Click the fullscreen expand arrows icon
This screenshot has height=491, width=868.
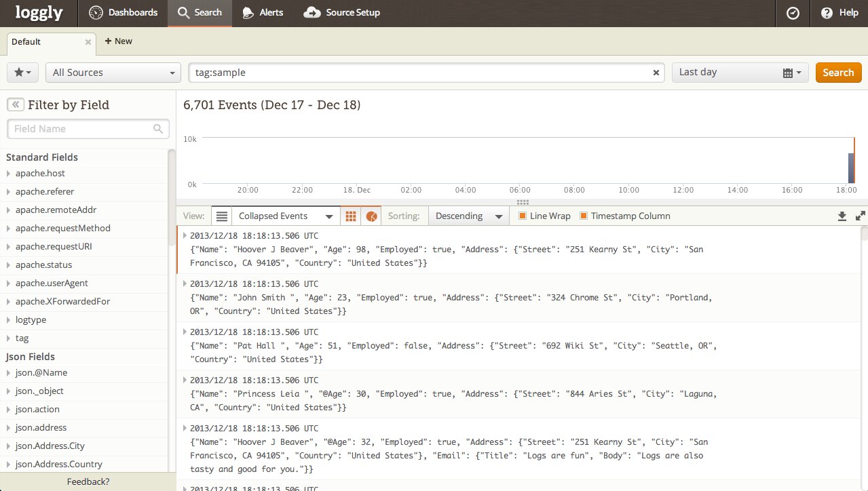point(860,216)
